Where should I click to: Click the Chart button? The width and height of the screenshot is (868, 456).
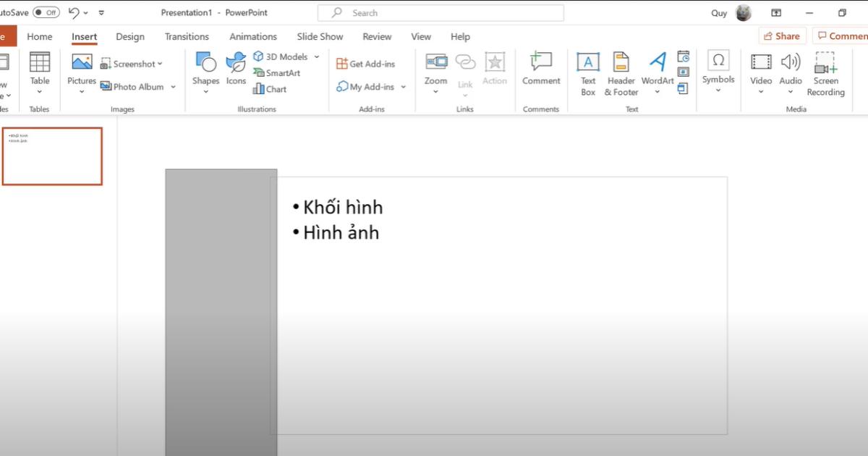point(270,89)
